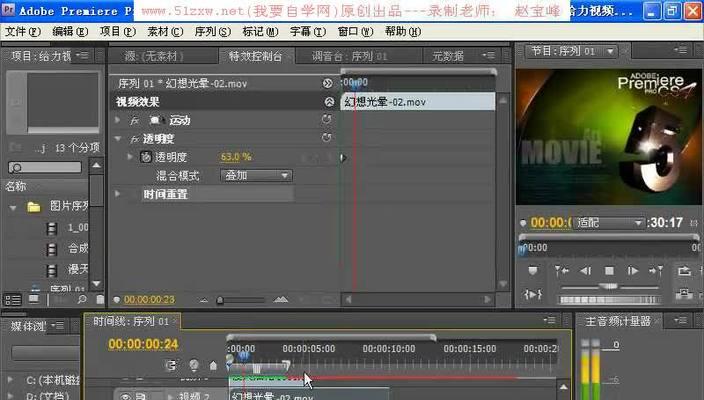Stop playback in program monitor

pyautogui.click(x=609, y=271)
